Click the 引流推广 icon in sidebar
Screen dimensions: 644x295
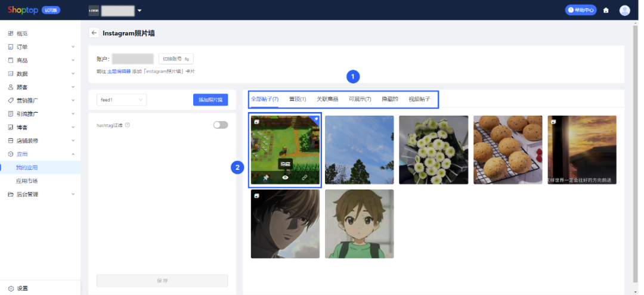click(11, 114)
